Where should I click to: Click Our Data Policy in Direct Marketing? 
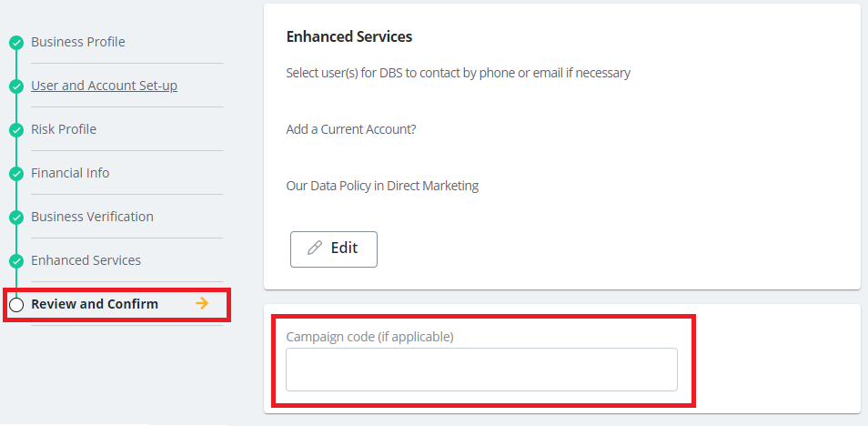click(382, 186)
